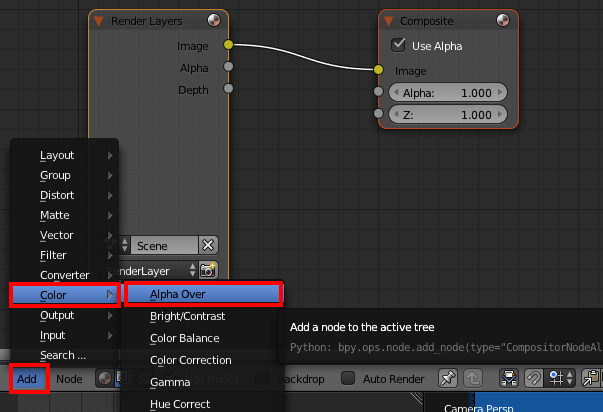The width and height of the screenshot is (603, 412).
Task: Unlink the Scene with the X icon
Action: tap(208, 245)
